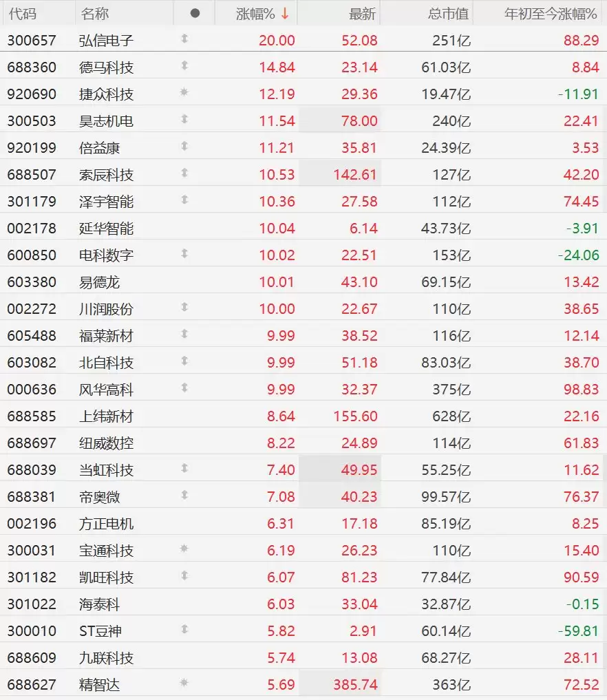Viewport: 607px width, 700px height.
Task: Open stock code 300657
Action: click(32, 41)
